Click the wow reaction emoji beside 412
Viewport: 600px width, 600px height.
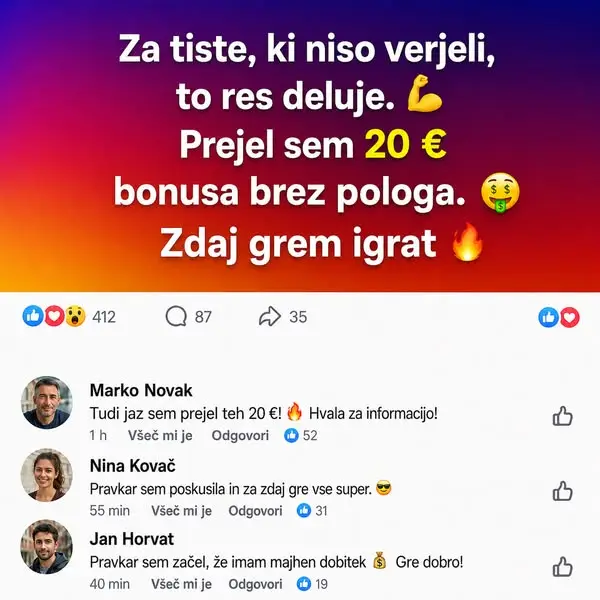click(75, 316)
